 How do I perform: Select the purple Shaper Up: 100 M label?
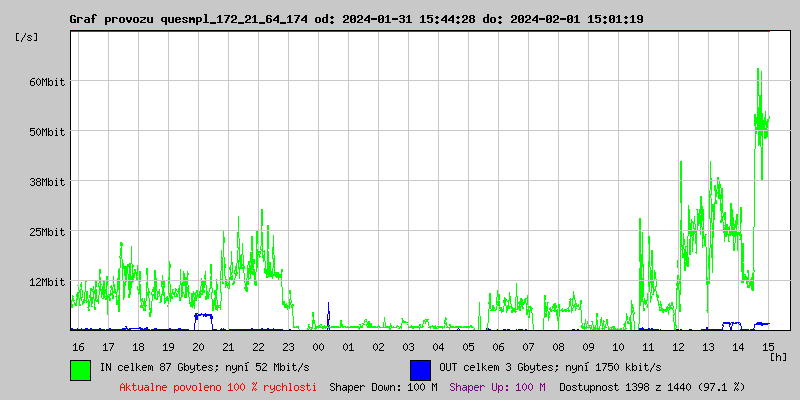pos(497,387)
